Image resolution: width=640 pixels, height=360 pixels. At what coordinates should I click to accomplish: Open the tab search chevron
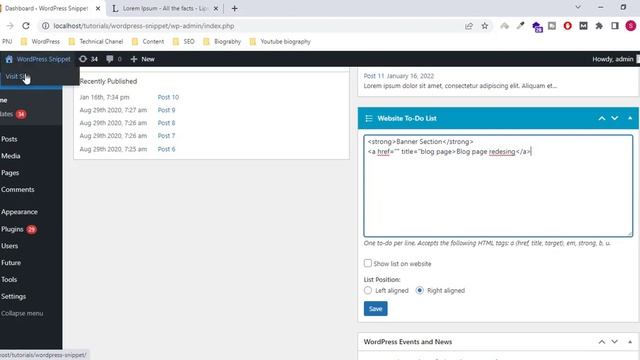tap(578, 7)
